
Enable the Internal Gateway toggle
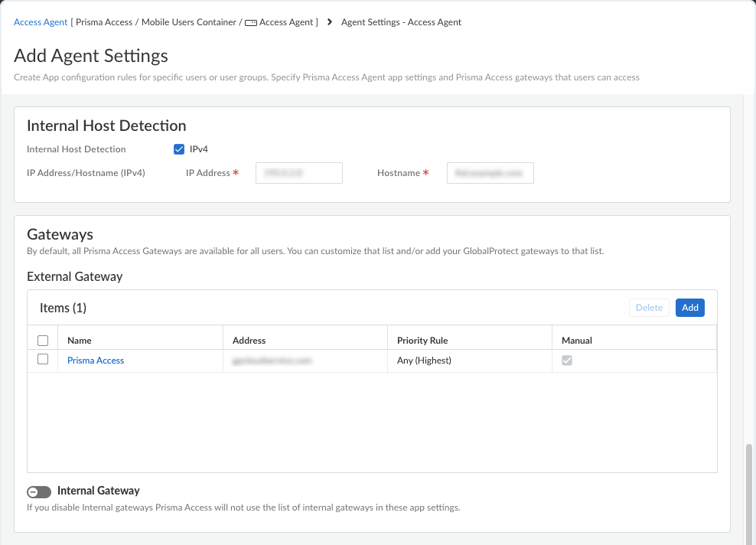pyautogui.click(x=39, y=492)
